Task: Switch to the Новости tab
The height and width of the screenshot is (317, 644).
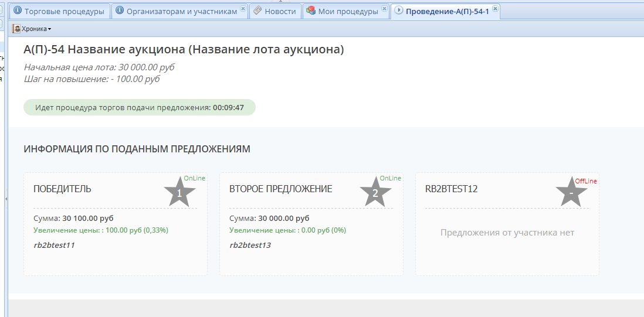Action: (280, 11)
